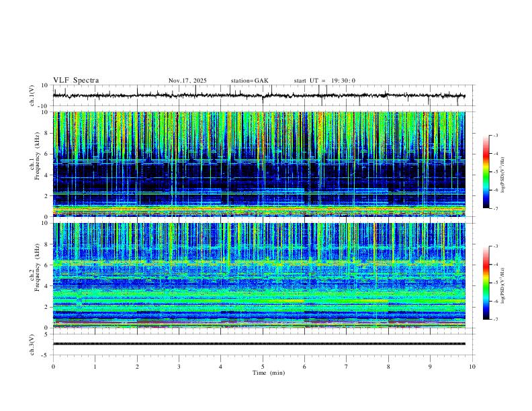
Task: Click the ch.2 spectrogram color scale bar
Action: [x=486, y=283]
